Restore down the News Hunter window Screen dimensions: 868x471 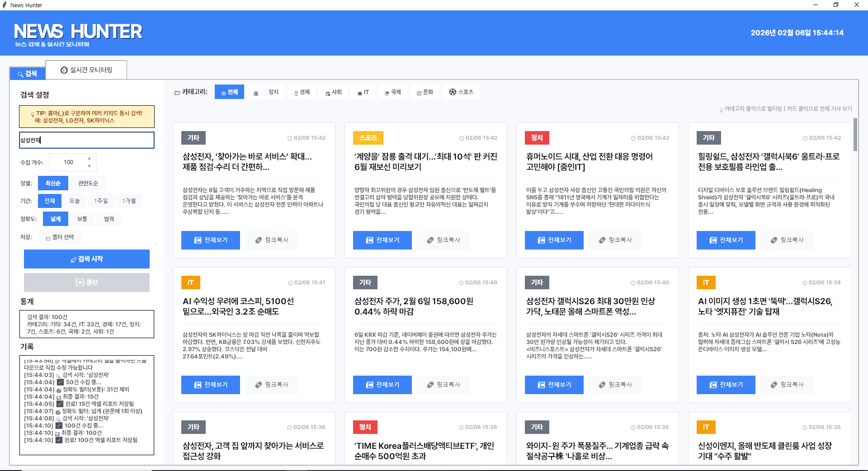click(836, 5)
